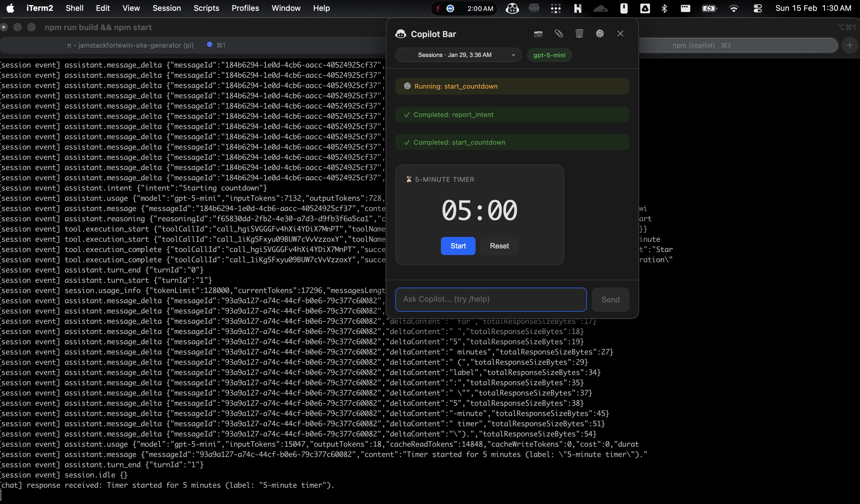Screen dimensions: 860x504
Task: Start the 5-minute countdown timer
Action: pyautogui.click(x=458, y=246)
